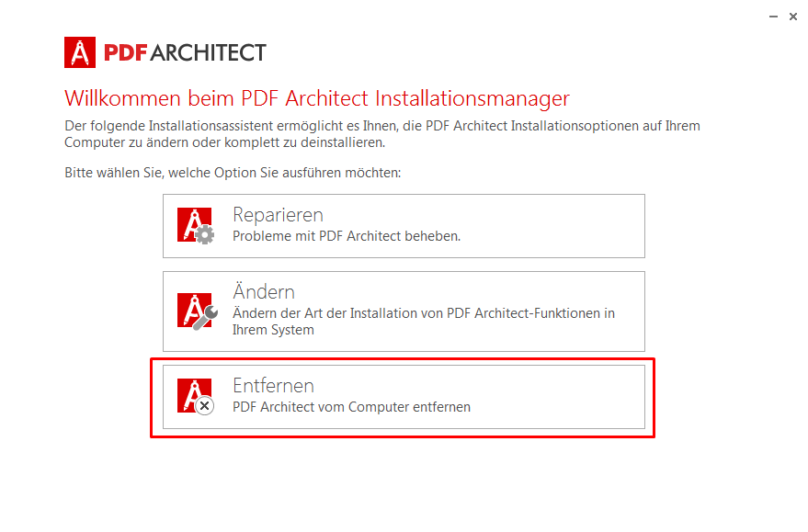
Task: Click the Ändern compass icon
Action: [x=192, y=309]
